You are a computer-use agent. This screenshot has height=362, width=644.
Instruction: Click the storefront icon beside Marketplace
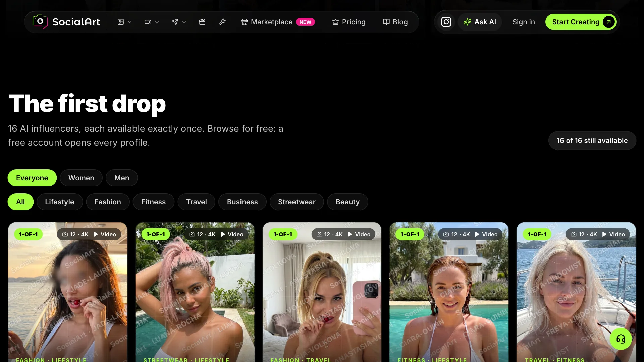click(245, 22)
